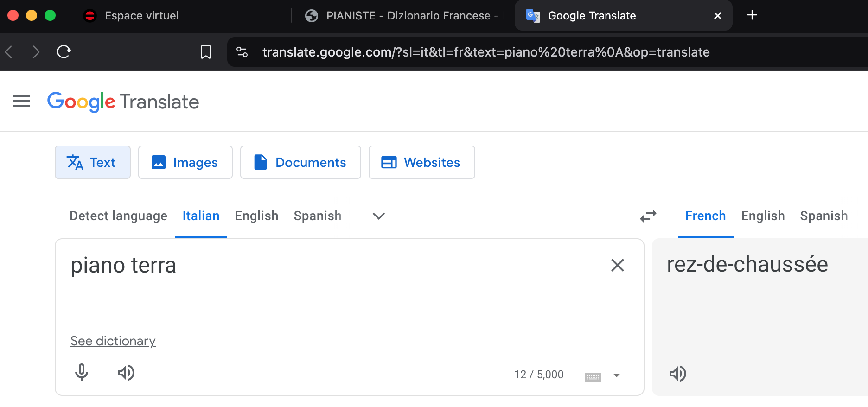Open the See dictionary link

pos(113,341)
